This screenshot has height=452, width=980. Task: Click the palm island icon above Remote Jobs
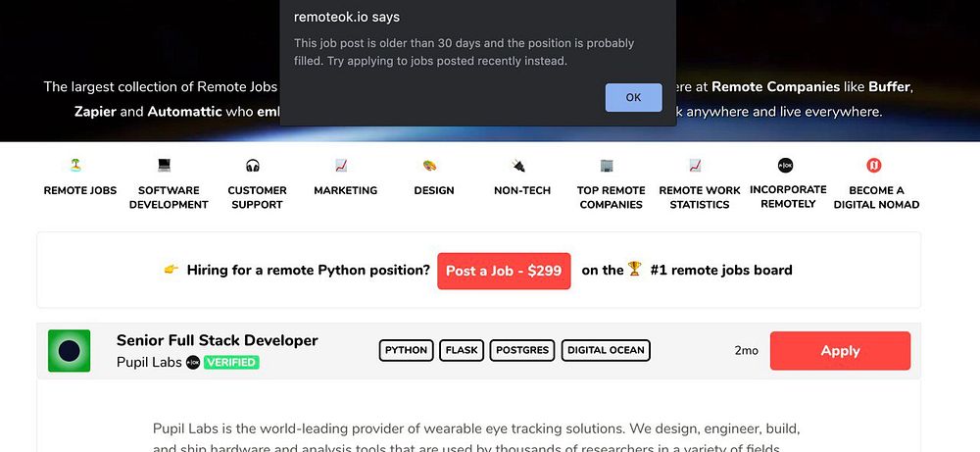click(x=75, y=165)
